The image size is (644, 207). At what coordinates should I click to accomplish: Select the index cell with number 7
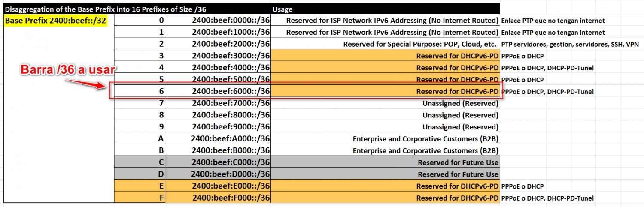(x=161, y=103)
